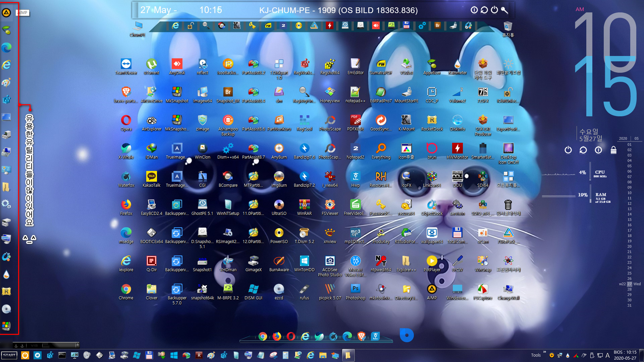The image size is (644, 362).
Task: Click the Edge icon in left sidebar
Action: pyautogui.click(x=6, y=48)
